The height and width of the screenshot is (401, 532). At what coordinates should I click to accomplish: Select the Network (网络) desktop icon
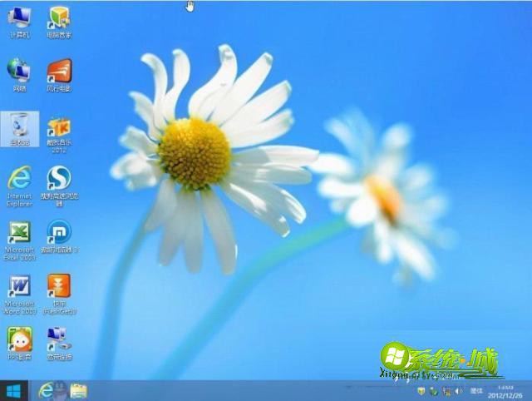pyautogui.click(x=19, y=76)
